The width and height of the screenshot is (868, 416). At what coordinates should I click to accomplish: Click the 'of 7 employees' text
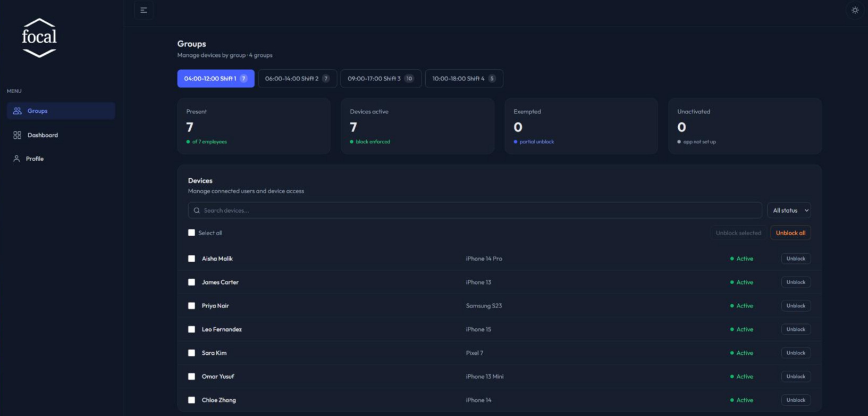[209, 142]
